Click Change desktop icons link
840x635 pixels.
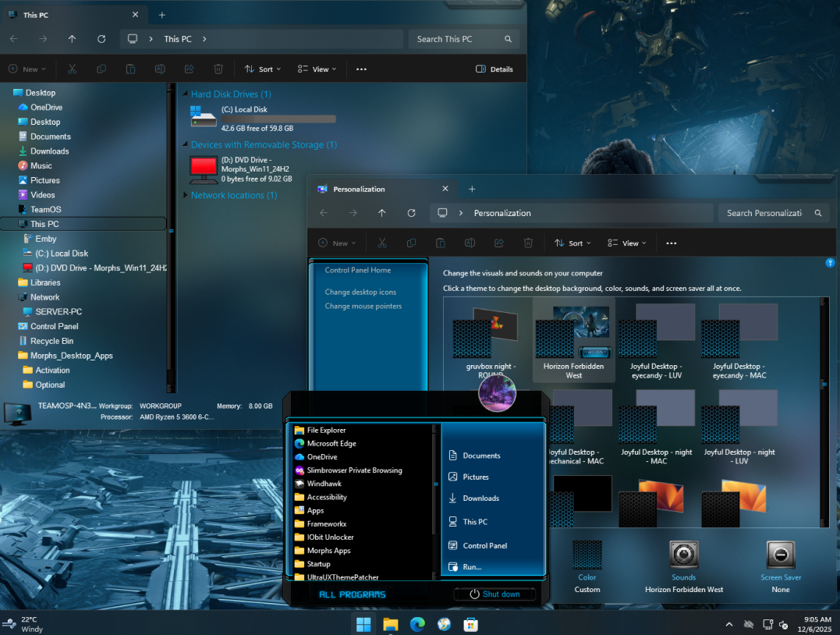pyautogui.click(x=360, y=292)
